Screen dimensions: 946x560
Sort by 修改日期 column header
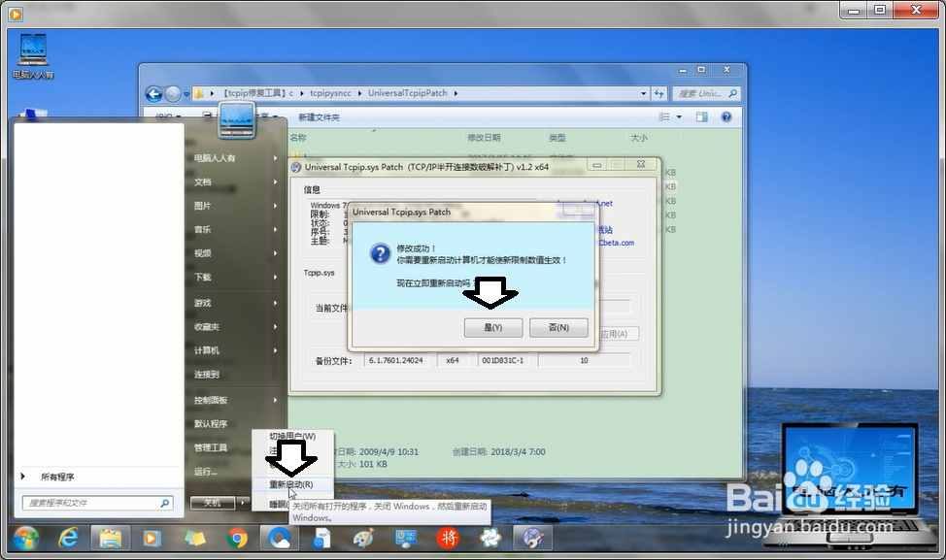484,138
